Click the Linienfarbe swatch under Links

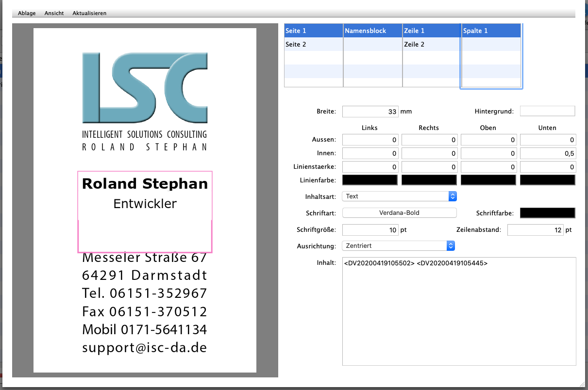(x=370, y=180)
